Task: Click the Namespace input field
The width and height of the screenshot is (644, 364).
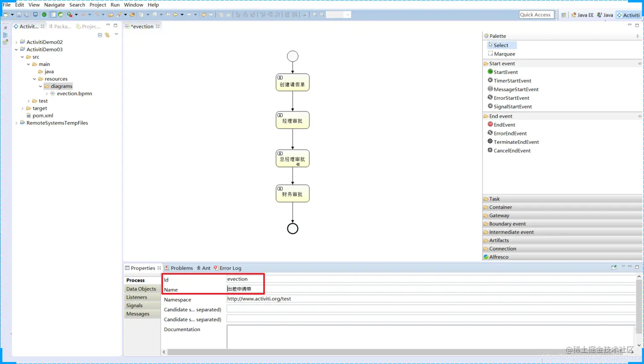Action: tap(431, 299)
